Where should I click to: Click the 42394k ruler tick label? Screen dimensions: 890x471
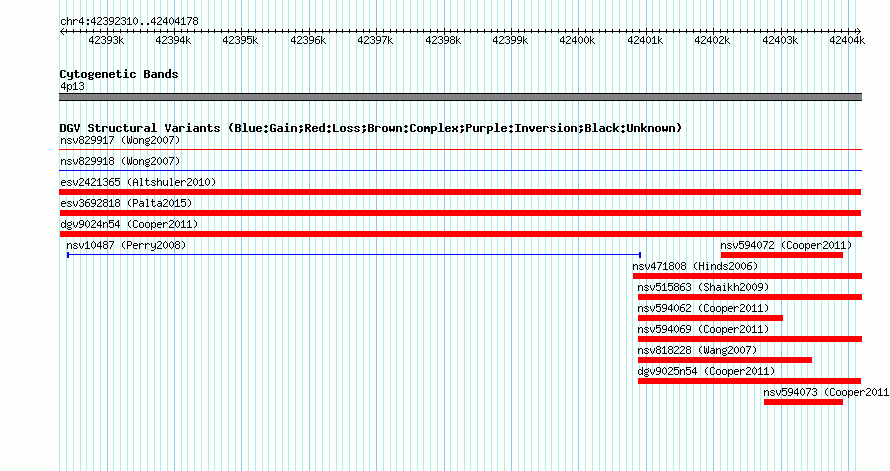[173, 40]
